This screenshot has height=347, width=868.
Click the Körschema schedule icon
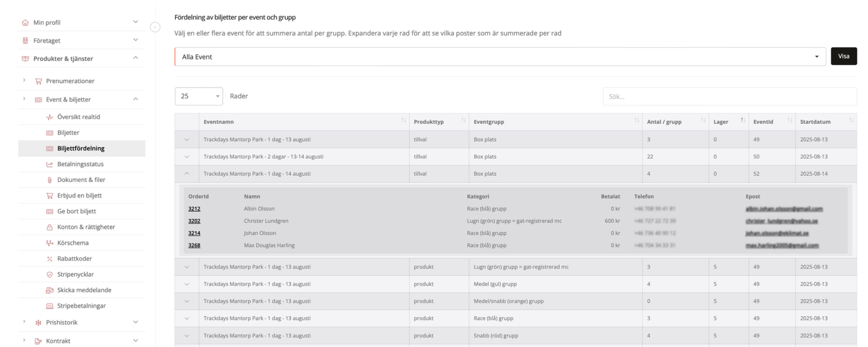click(x=49, y=243)
